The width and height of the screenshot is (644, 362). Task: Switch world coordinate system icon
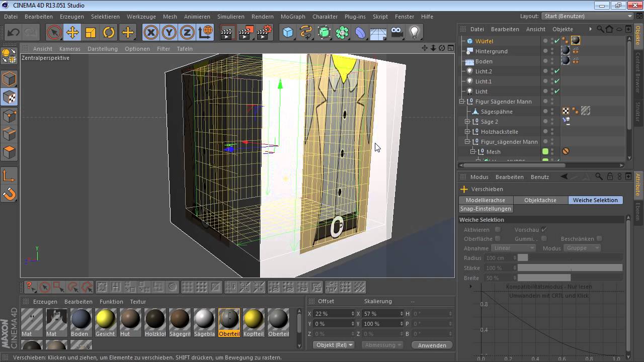(205, 33)
